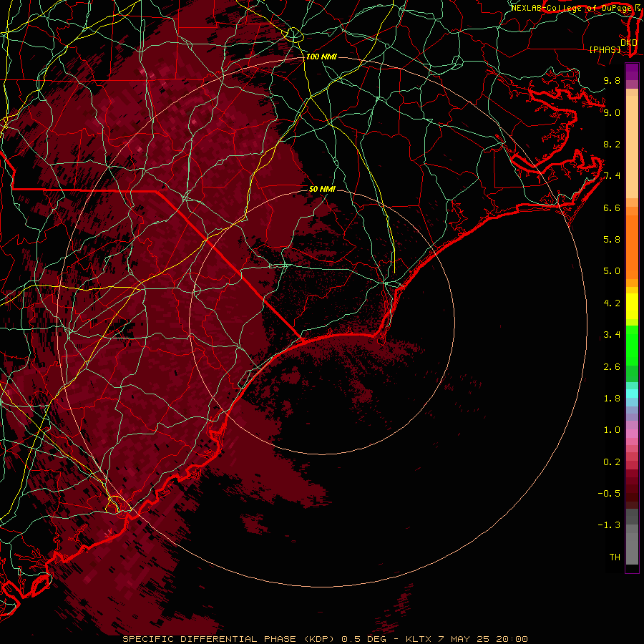Select the 50 NMI range ring label
Image resolution: width=644 pixels, height=644 pixels.
pyautogui.click(x=322, y=189)
